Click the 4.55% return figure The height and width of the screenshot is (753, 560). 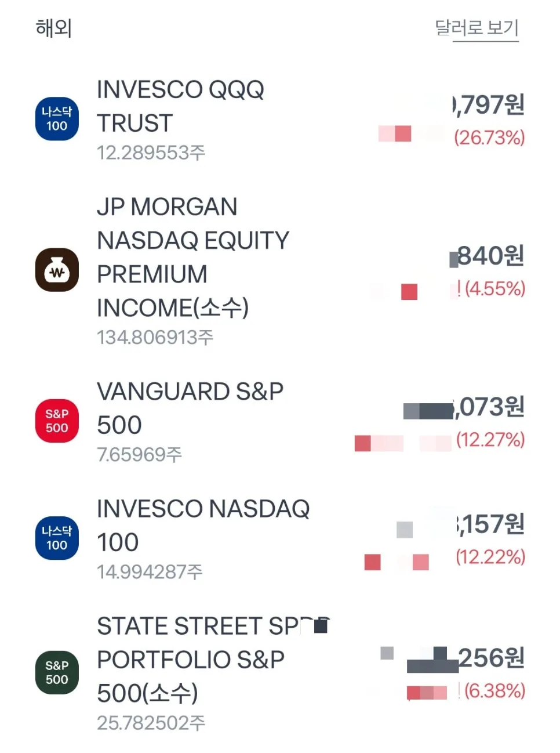(x=494, y=288)
